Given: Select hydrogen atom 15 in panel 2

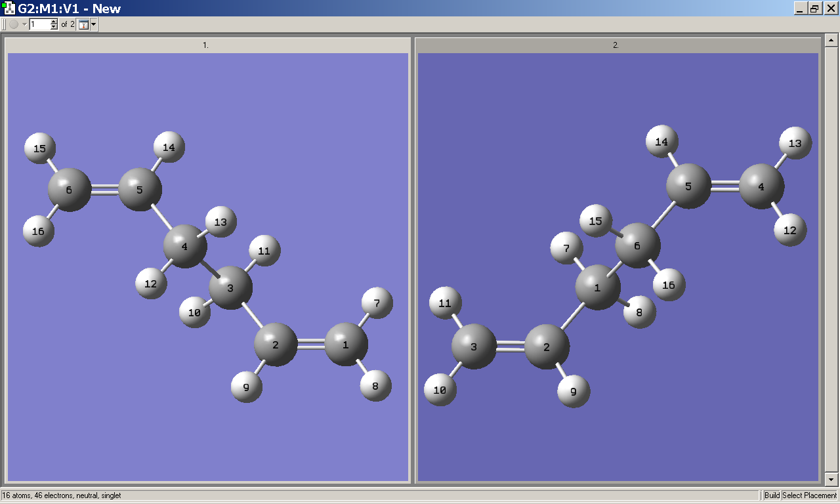Looking at the screenshot, I should click(x=595, y=221).
